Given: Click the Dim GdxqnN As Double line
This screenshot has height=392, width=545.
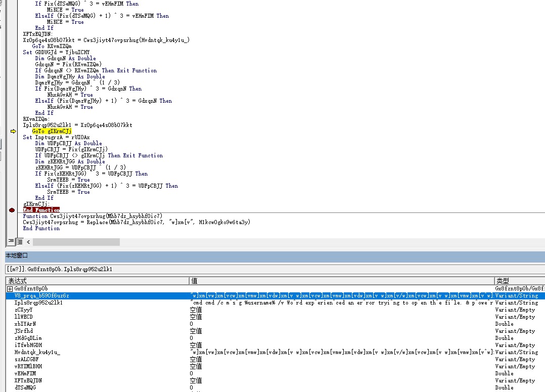Looking at the screenshot, I should click(x=65, y=59).
